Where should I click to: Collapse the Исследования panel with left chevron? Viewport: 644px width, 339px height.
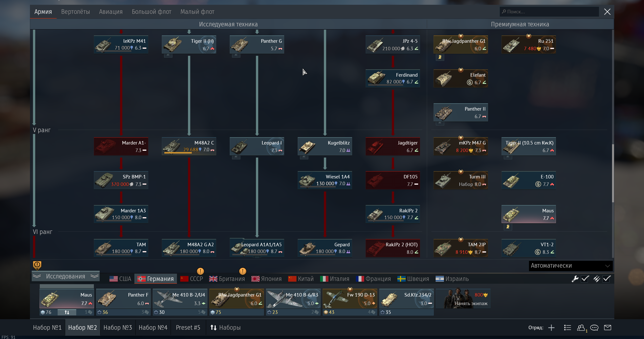pyautogui.click(x=37, y=276)
